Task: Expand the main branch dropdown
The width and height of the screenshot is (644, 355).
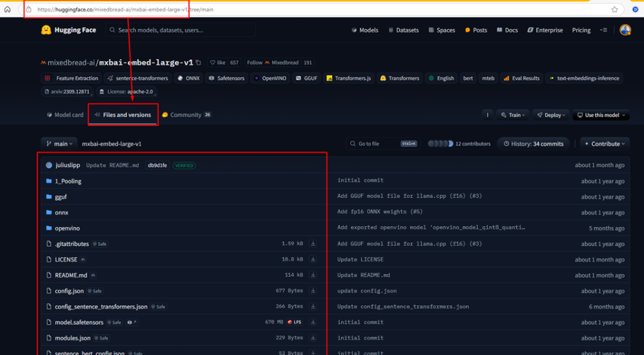Action: point(60,144)
